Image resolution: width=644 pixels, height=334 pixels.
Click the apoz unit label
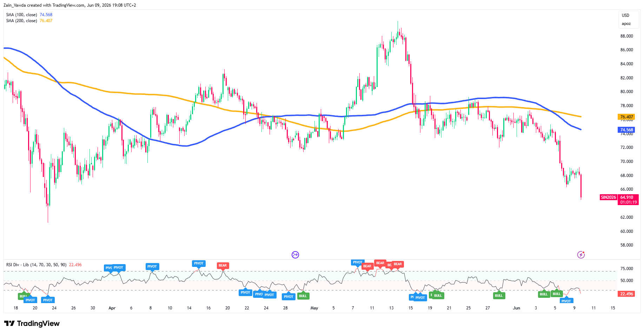(x=626, y=24)
